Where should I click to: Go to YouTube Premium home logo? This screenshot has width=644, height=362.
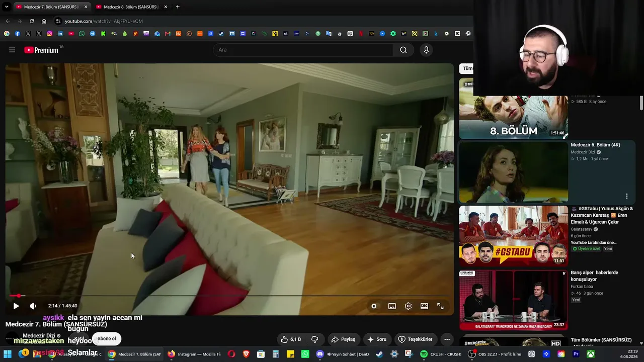click(41, 50)
